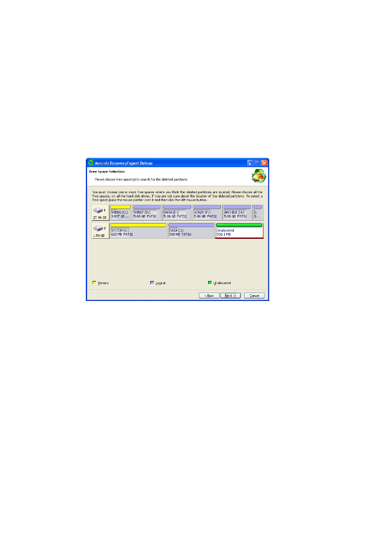Click the hard disk 2 icon
The height and width of the screenshot is (555, 392).
pos(98,228)
